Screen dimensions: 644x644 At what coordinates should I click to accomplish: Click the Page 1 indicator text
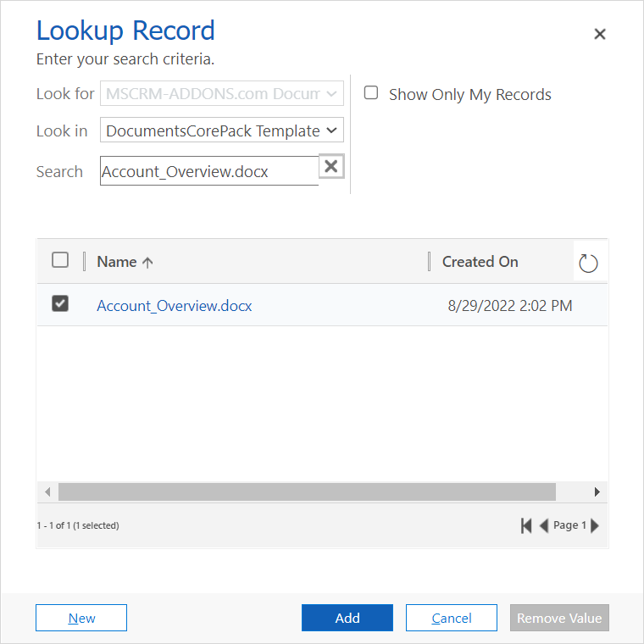coord(569,525)
